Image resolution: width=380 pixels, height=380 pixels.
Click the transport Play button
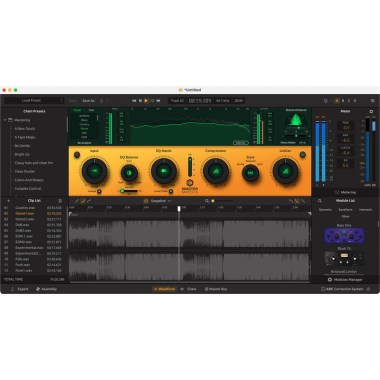point(146,100)
